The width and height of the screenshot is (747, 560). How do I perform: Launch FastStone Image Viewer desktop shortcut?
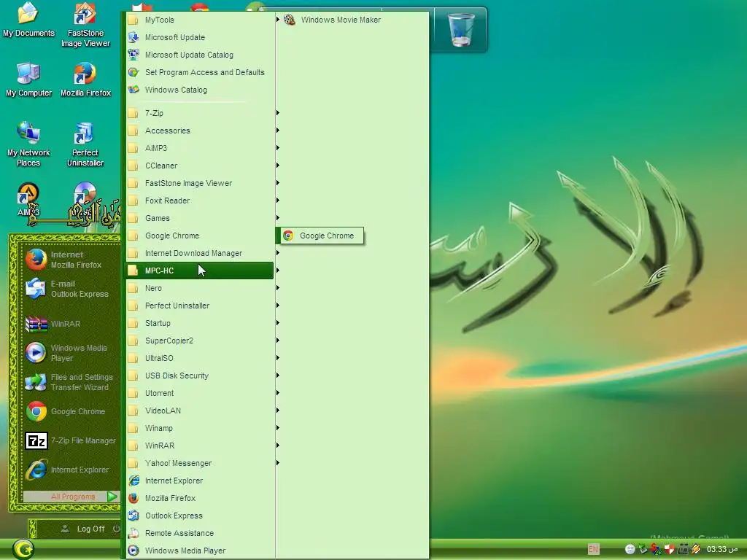coord(85,25)
